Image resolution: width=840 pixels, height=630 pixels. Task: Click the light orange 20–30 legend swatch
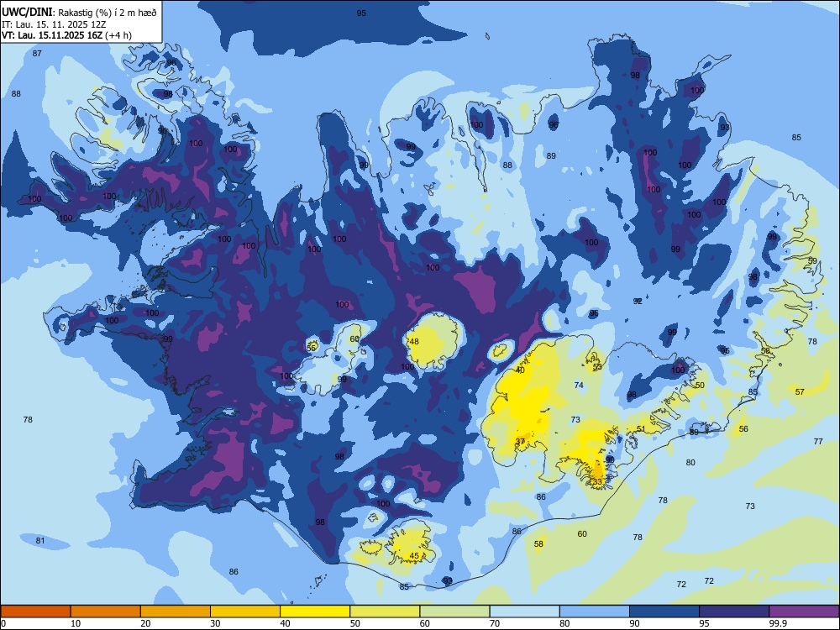(x=176, y=612)
